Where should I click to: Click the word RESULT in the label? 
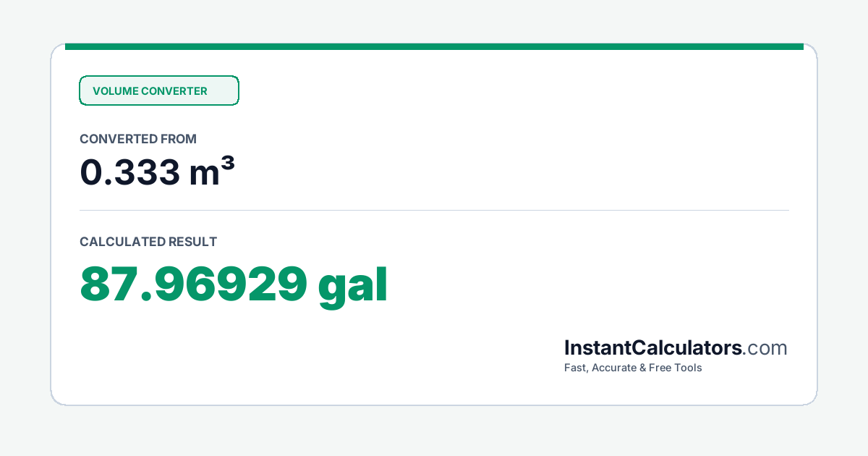(192, 242)
